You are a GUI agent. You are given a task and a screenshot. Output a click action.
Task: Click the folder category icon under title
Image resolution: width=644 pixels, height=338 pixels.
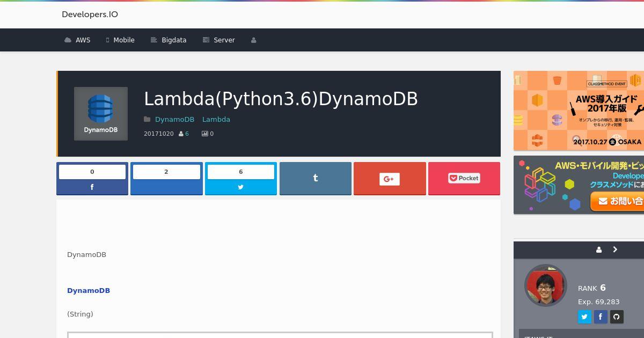click(x=147, y=120)
